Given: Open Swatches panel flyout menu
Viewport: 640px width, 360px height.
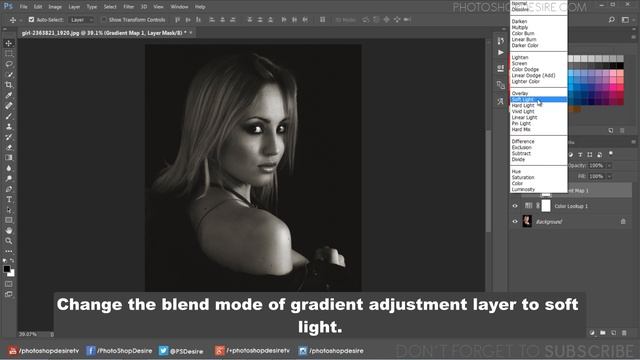Looking at the screenshot, I should pos(633,37).
